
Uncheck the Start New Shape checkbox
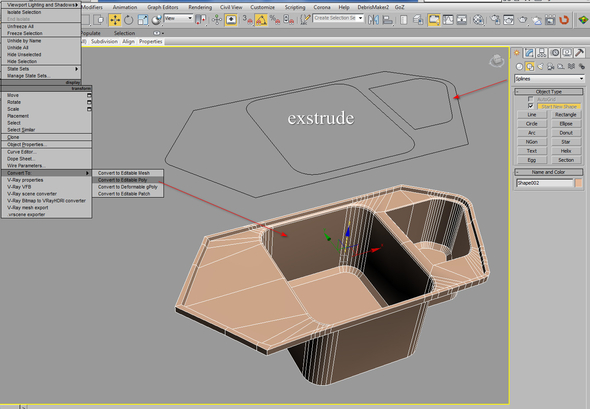(x=531, y=106)
